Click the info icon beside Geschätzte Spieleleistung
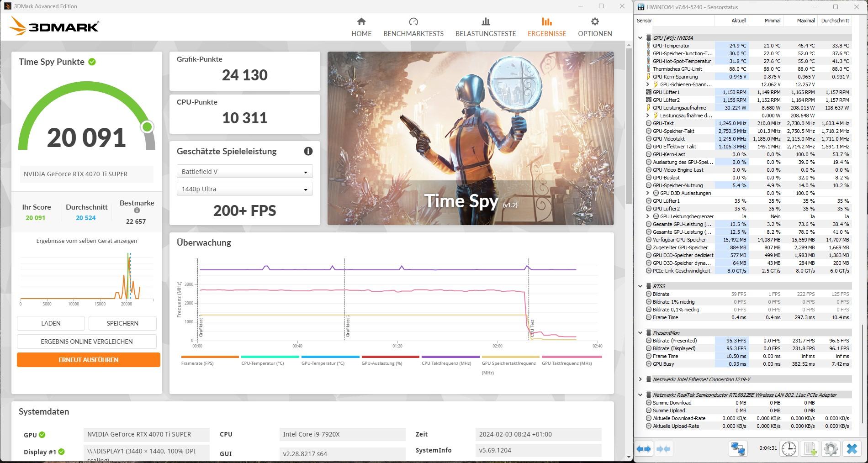 point(308,151)
